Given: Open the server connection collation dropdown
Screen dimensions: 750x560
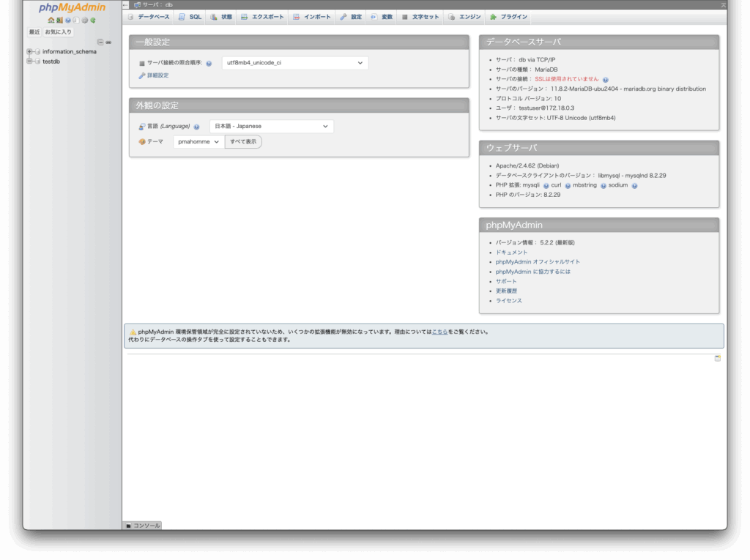Looking at the screenshot, I should click(x=295, y=63).
